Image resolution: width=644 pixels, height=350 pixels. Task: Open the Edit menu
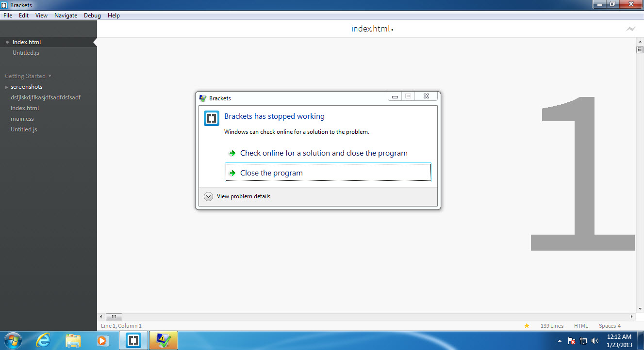tap(24, 16)
